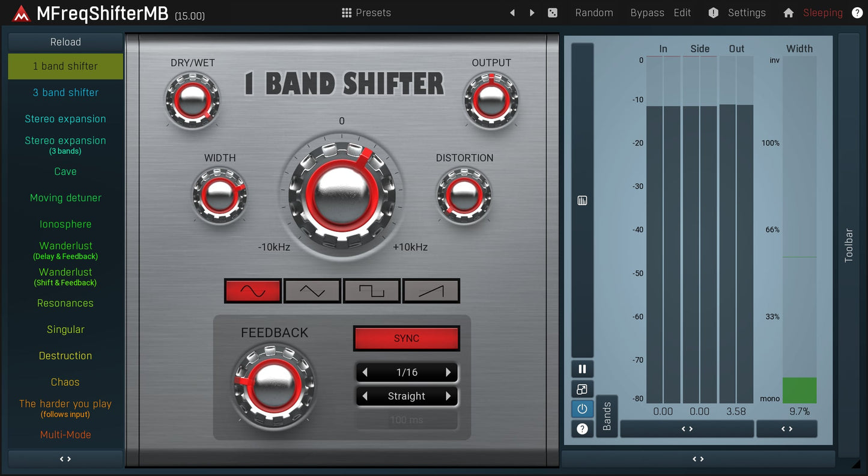The height and width of the screenshot is (476, 868).
Task: Open the Settings menu
Action: tap(747, 13)
